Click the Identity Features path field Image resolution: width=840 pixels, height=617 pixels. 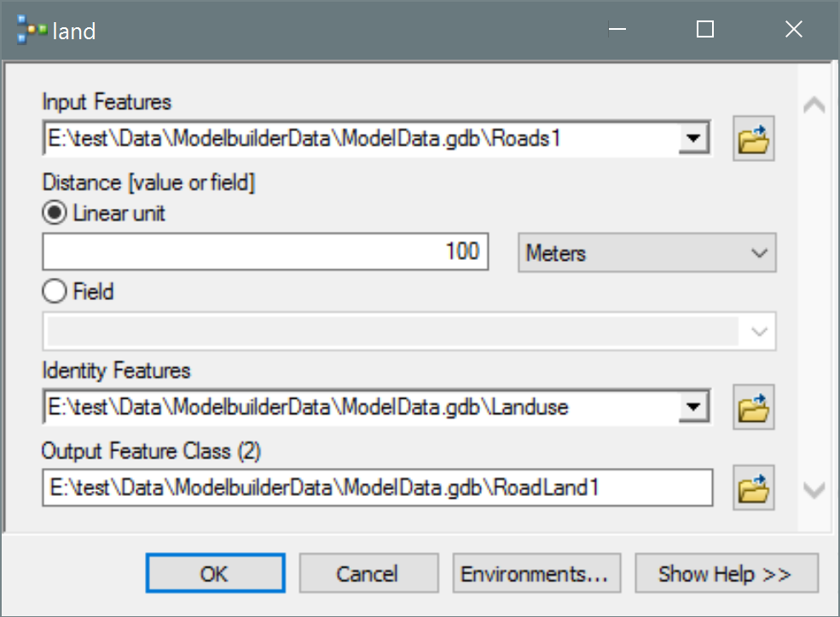360,408
